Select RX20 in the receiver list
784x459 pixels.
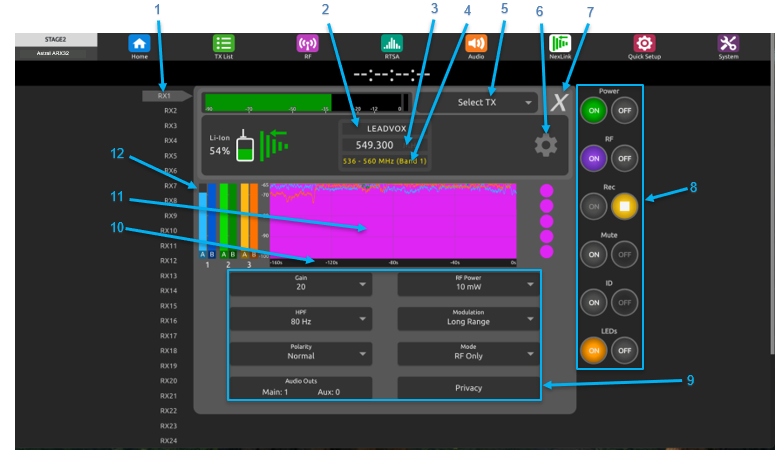click(168, 380)
